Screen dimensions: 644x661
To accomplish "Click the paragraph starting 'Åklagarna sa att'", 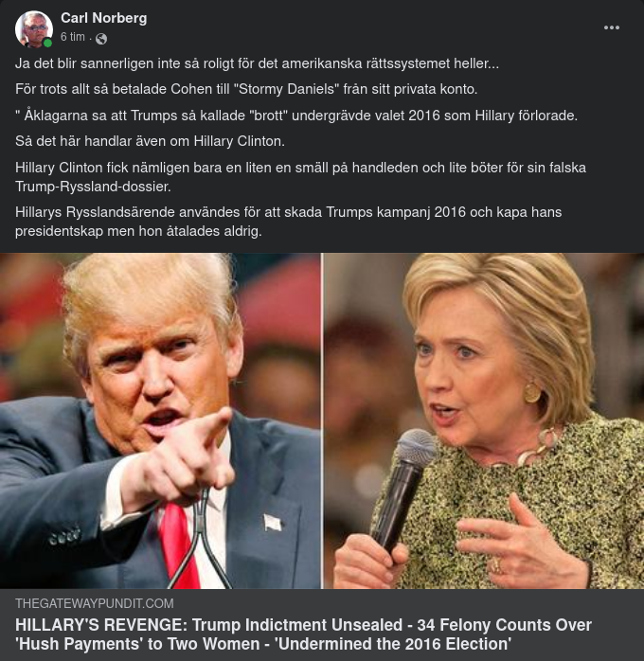I will [x=296, y=116].
